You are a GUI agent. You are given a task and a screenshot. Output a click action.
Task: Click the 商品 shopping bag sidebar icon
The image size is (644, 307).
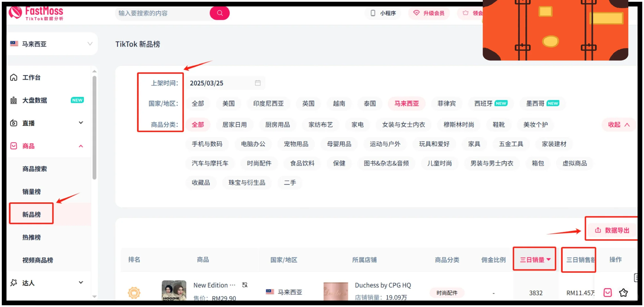(x=14, y=146)
